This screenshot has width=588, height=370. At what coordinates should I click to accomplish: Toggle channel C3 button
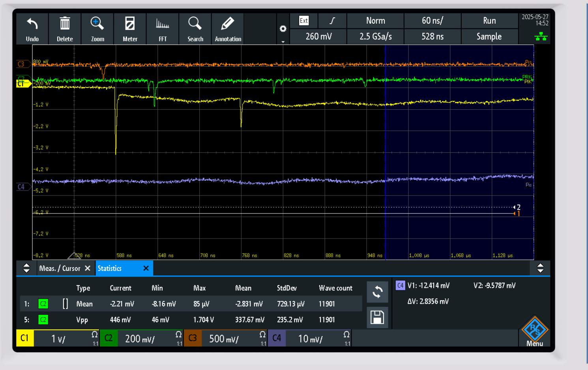coord(193,338)
